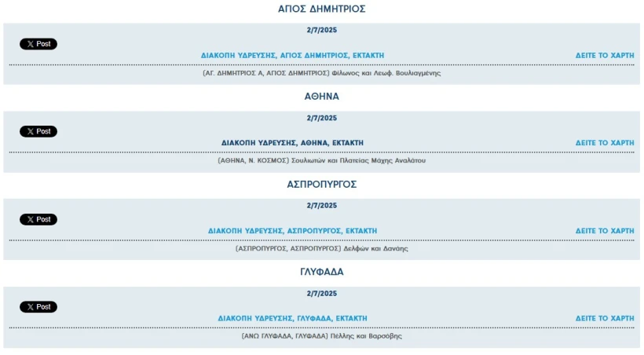Click the address Σουλιωτών και Πλατείας Μάχης Αναλάτου
This screenshot has height=355, width=644.
click(359, 161)
